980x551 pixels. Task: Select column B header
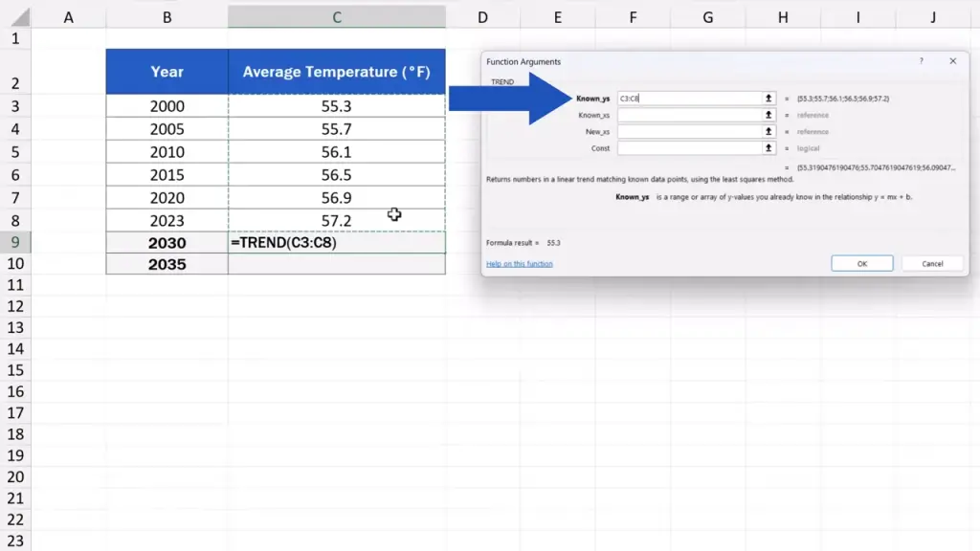point(167,17)
